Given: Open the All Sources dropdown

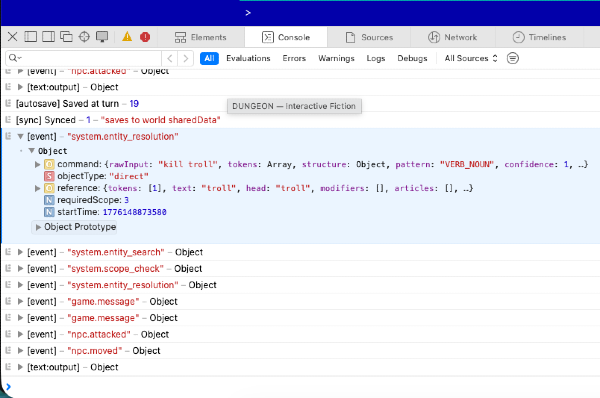Looking at the screenshot, I should (x=471, y=58).
